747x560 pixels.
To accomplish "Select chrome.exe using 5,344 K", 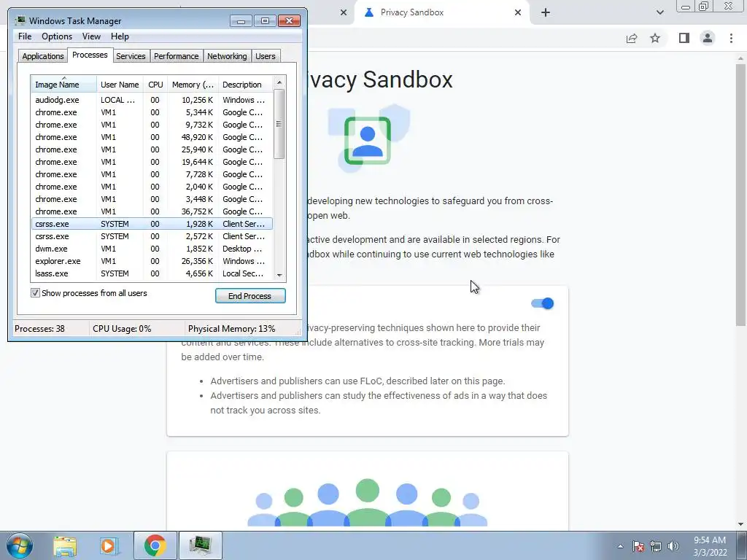I will [x=152, y=112].
